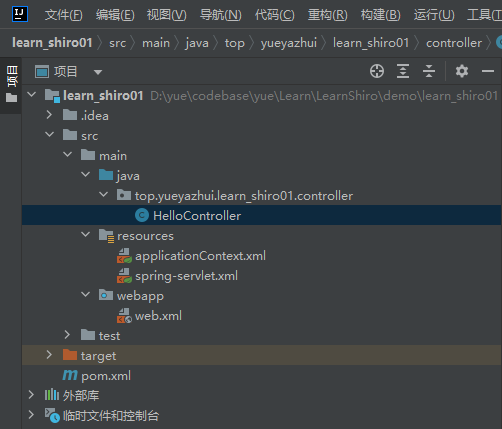Hide the project tool window via minus icon
The image size is (502, 429).
[488, 71]
